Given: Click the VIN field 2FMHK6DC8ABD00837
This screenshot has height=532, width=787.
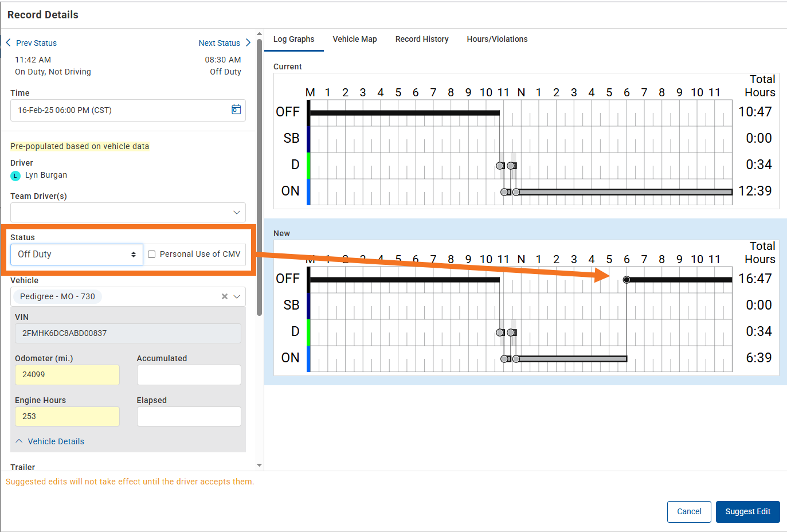Looking at the screenshot, I should 128,333.
